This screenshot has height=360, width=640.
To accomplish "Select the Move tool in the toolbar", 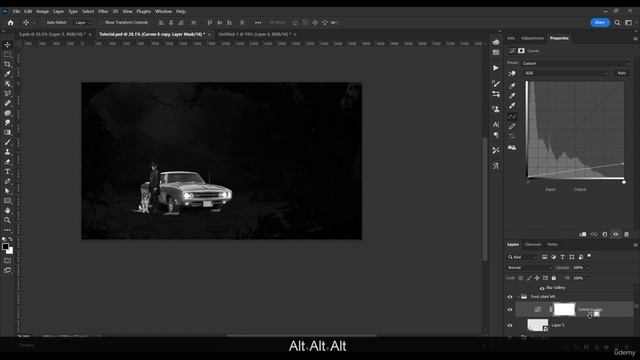I will pyautogui.click(x=7, y=44).
